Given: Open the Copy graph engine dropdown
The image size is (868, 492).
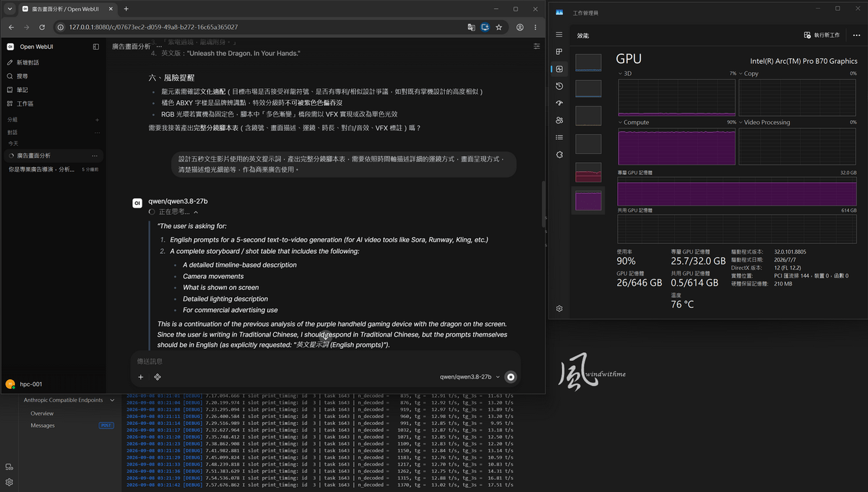Looking at the screenshot, I should pos(741,73).
